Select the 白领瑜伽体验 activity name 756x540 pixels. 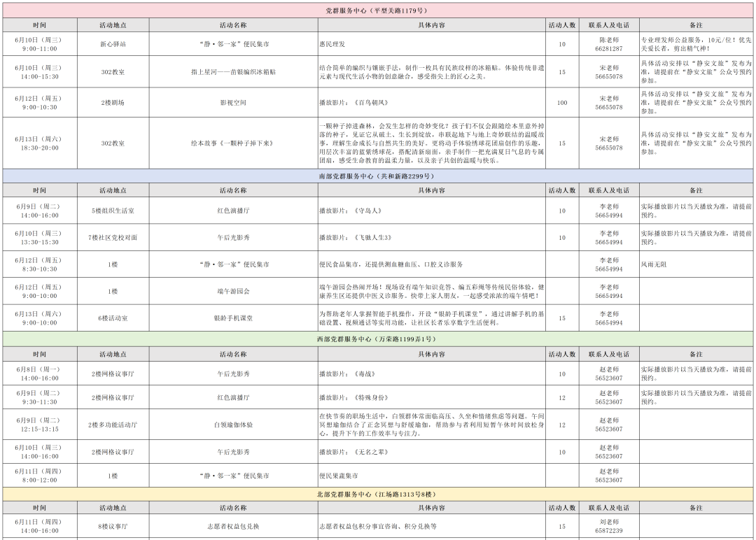point(233,425)
